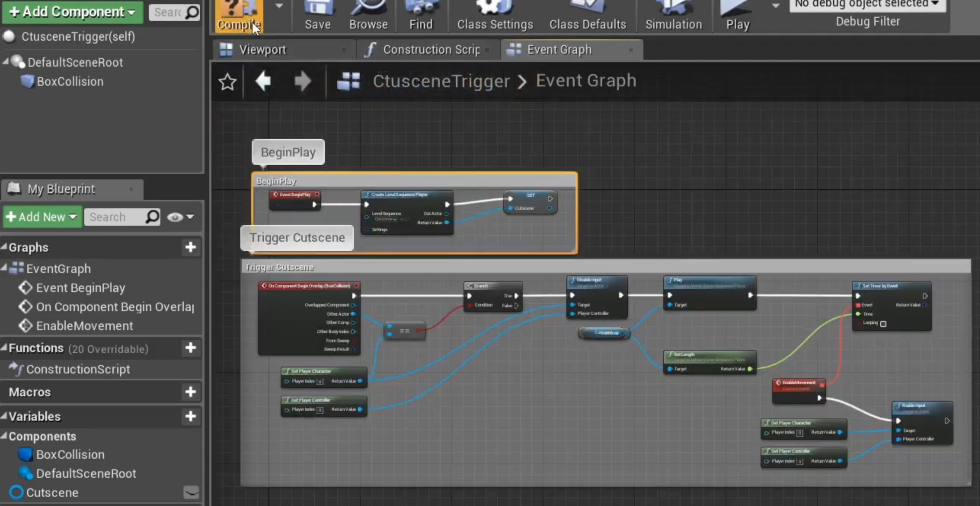Collapse the Functions section
Image resolution: width=980 pixels, height=506 pixels.
[x=4, y=348]
